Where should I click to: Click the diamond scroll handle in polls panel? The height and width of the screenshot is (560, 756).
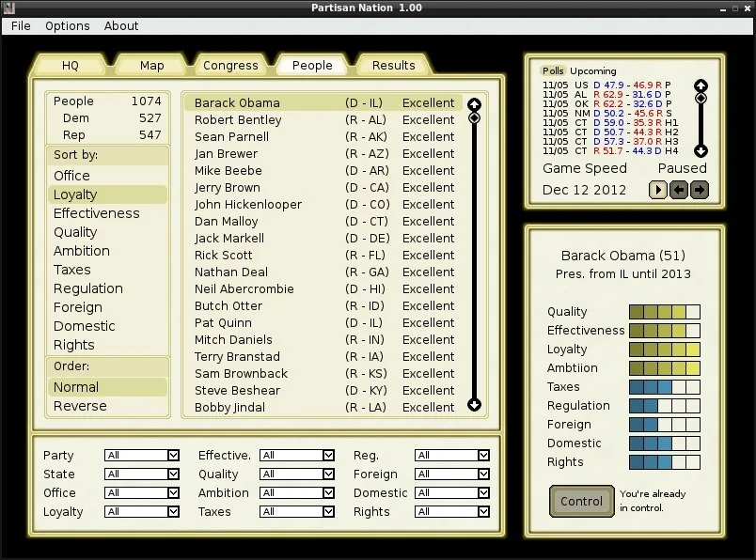pos(700,98)
